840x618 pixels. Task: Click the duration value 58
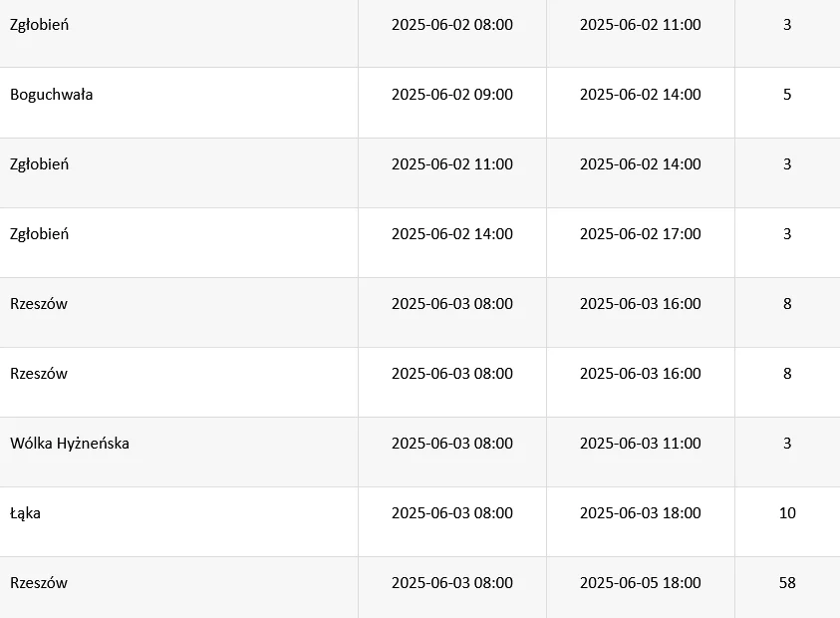(787, 583)
